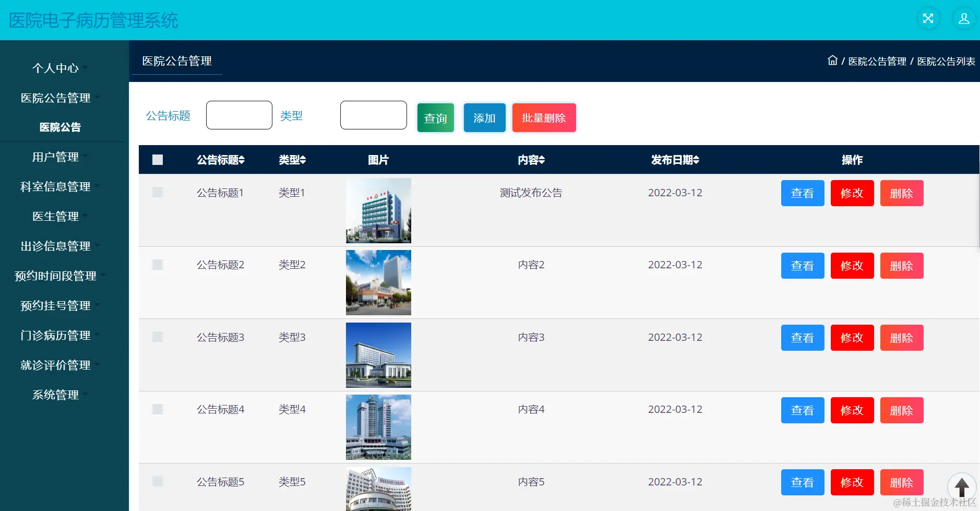
Task: Expand the 预约时间段管理 sidebar menu
Action: coord(61,276)
